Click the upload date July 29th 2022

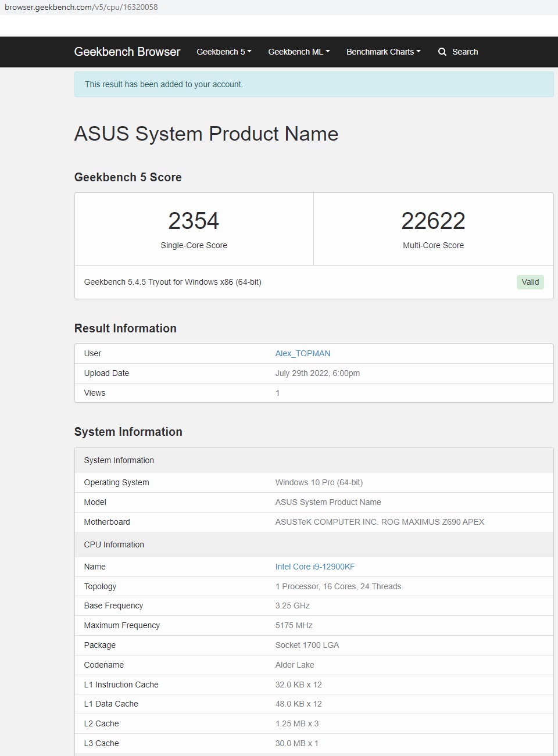tap(317, 373)
